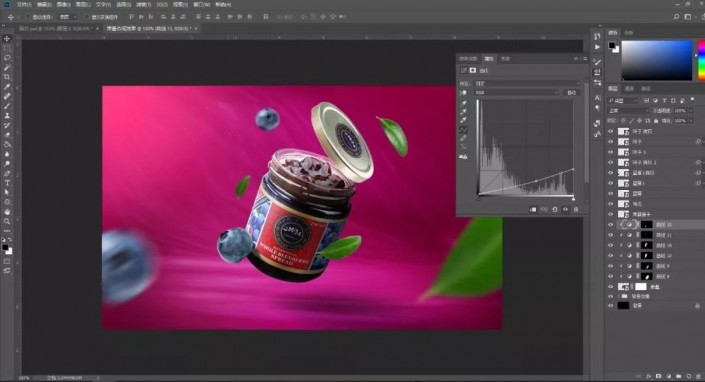Pick a color from the color picker field
This screenshot has height=382, width=705.
(656, 60)
